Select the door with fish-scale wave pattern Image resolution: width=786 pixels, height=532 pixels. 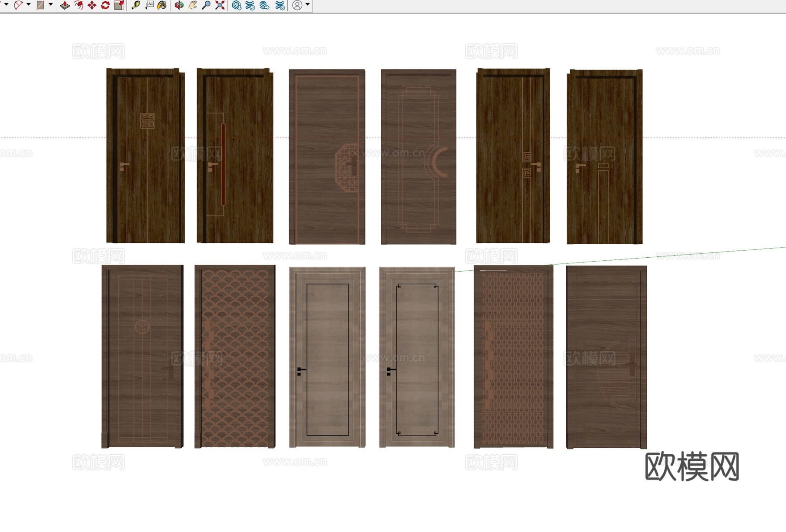(235, 356)
